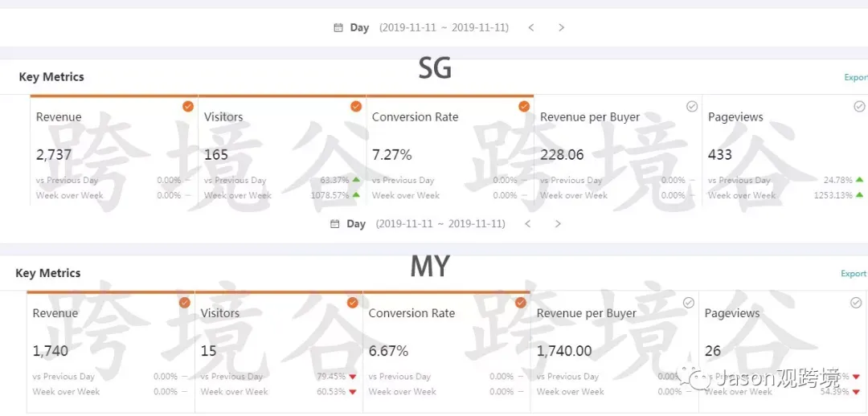Click Export in the SG Key Metrics
The width and height of the screenshot is (868, 416).
[x=855, y=78]
